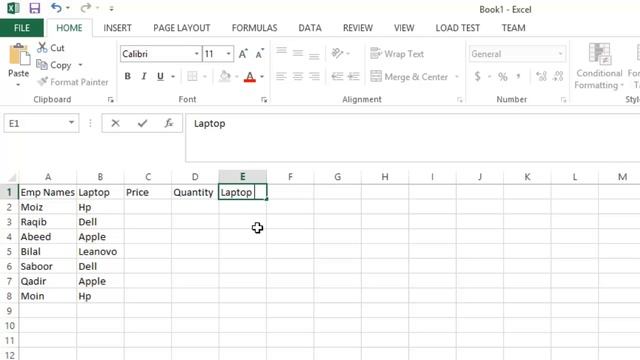Screen dimensions: 640x360
Task: Open Insert Function fx
Action: (169, 123)
